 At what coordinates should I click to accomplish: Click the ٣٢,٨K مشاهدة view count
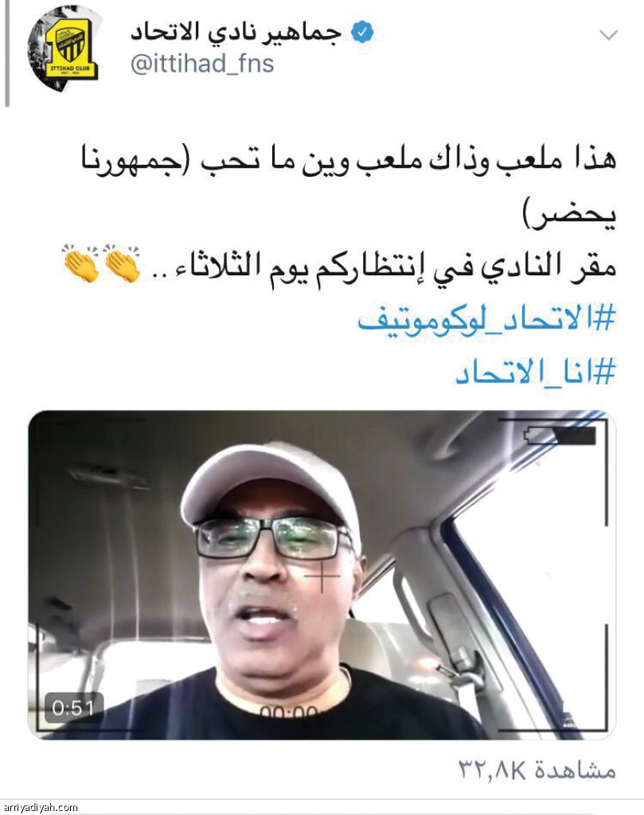[x=537, y=770]
